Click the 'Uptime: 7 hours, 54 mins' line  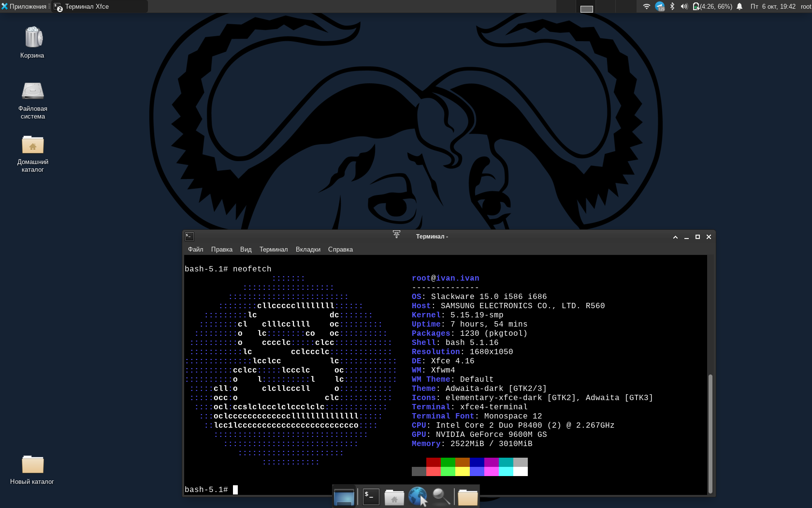(x=470, y=324)
